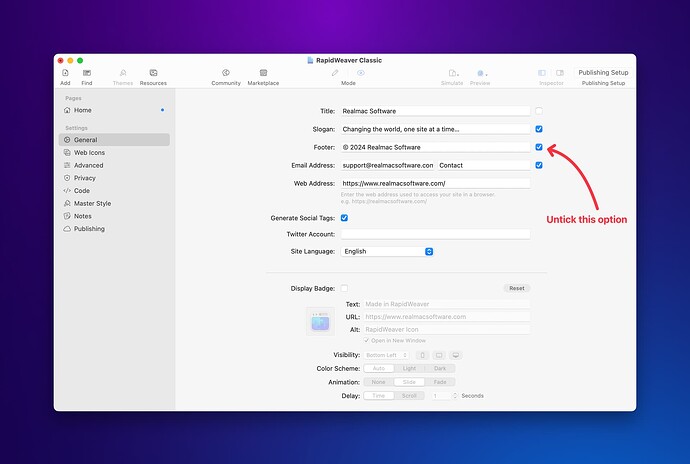
Task: Untick the Footer checkbox
Action: click(x=539, y=147)
